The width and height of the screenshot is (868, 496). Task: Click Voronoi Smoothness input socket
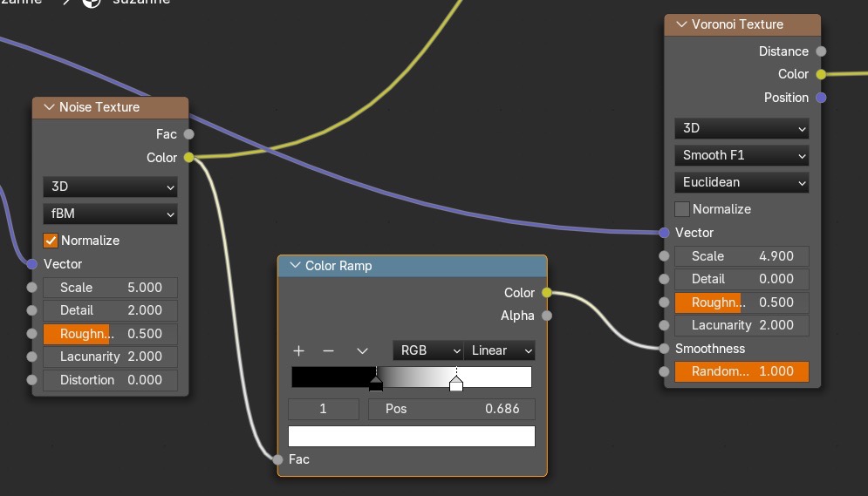coord(664,349)
